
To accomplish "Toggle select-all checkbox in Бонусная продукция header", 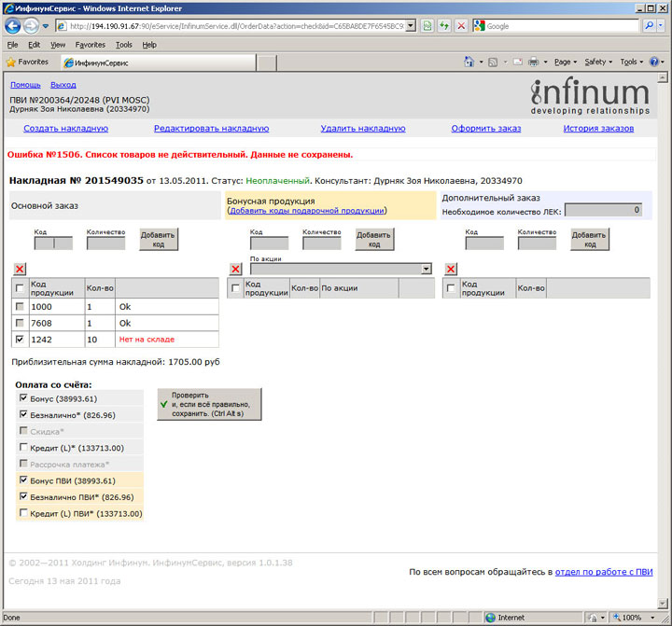I will click(235, 288).
